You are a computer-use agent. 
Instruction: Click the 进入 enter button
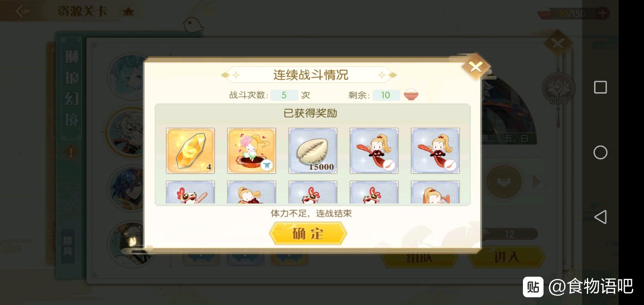507,257
